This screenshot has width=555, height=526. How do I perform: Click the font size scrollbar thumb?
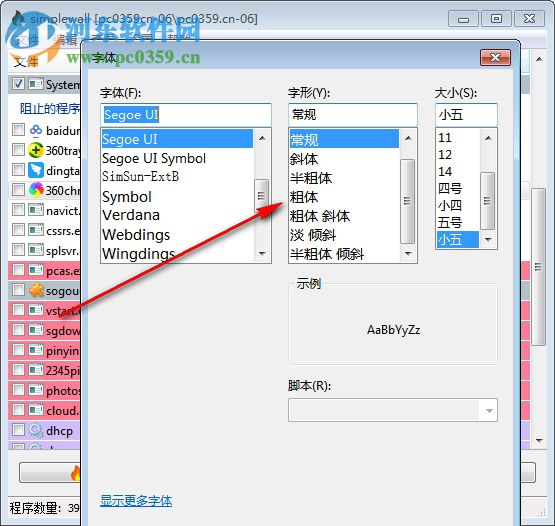[x=487, y=201]
